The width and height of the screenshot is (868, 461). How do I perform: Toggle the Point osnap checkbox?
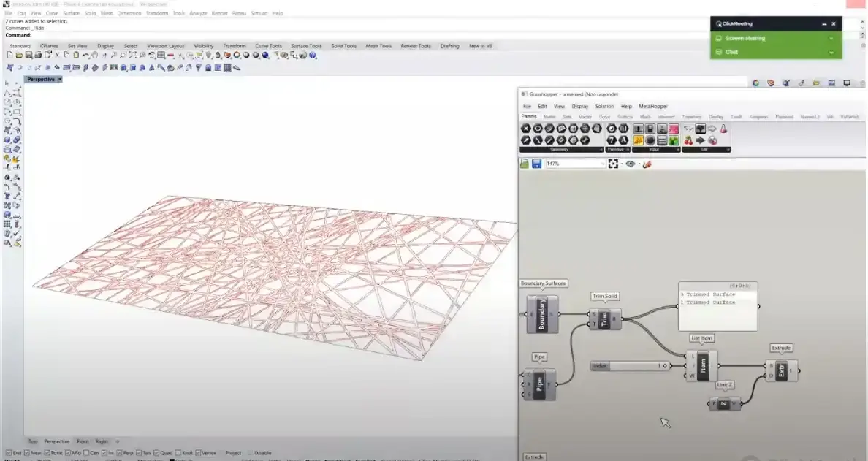tap(47, 453)
